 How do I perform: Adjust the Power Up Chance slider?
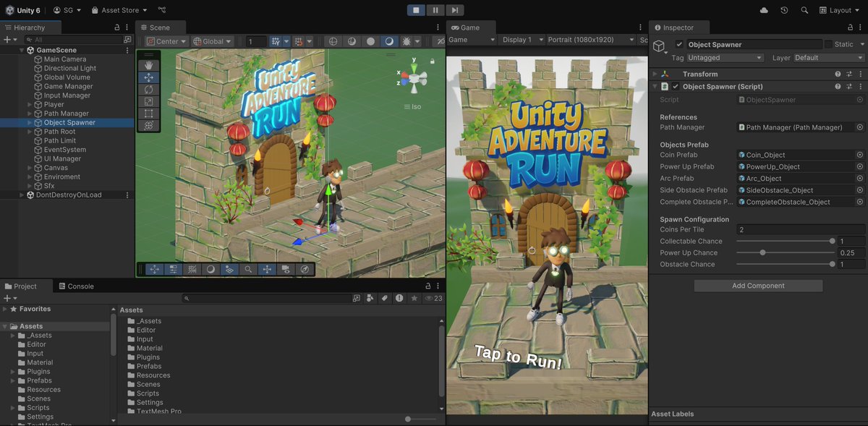pos(762,252)
